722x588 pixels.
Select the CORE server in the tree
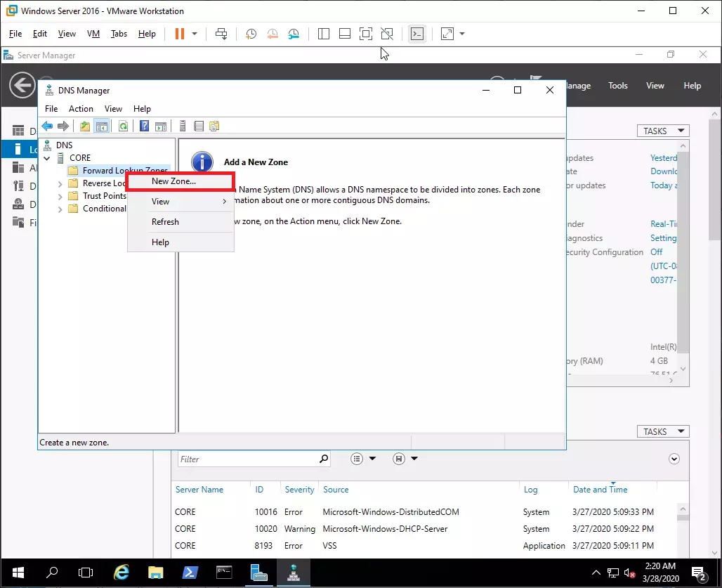[80, 158]
